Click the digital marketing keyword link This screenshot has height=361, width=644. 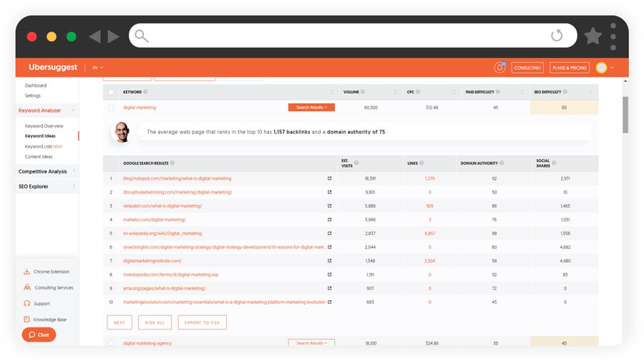[140, 107]
